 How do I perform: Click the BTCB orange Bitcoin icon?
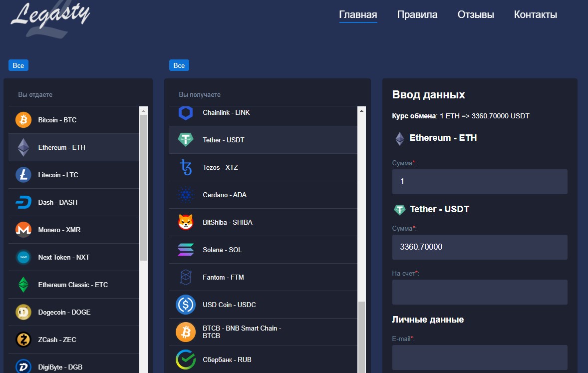pyautogui.click(x=186, y=332)
